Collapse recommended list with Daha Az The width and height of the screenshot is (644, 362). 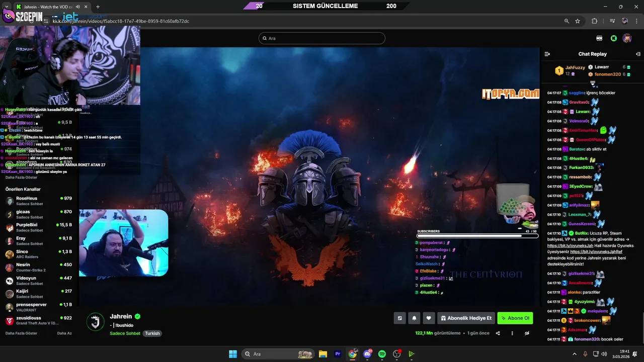(64, 333)
